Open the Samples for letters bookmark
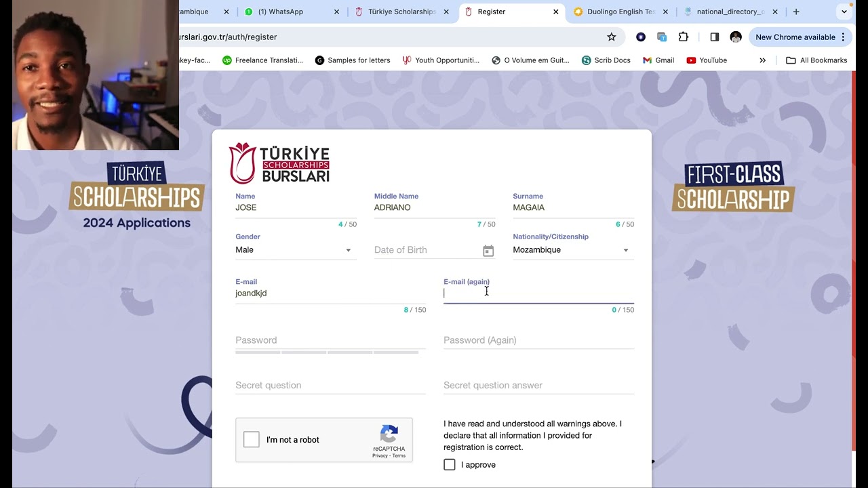The image size is (868, 488). pyautogui.click(x=353, y=60)
